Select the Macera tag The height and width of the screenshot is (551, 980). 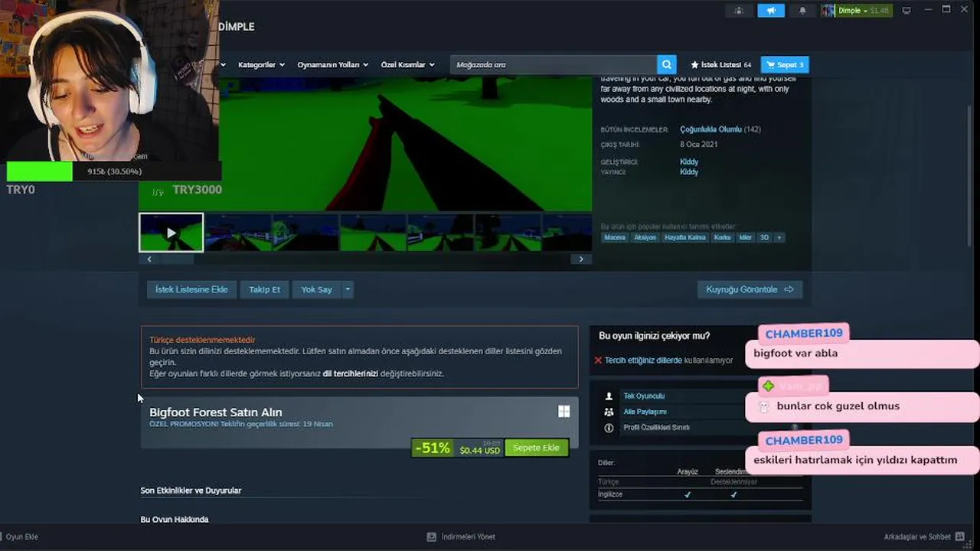coord(614,237)
